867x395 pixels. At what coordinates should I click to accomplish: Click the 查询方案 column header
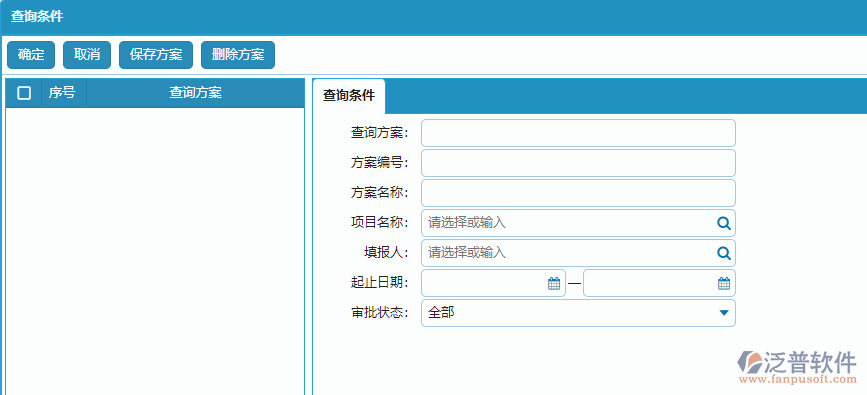195,93
